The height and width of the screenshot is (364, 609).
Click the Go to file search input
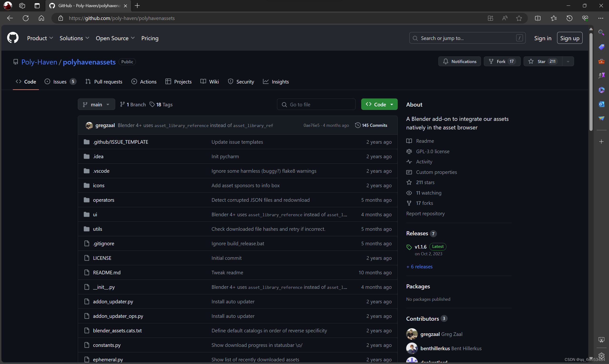pyautogui.click(x=316, y=104)
